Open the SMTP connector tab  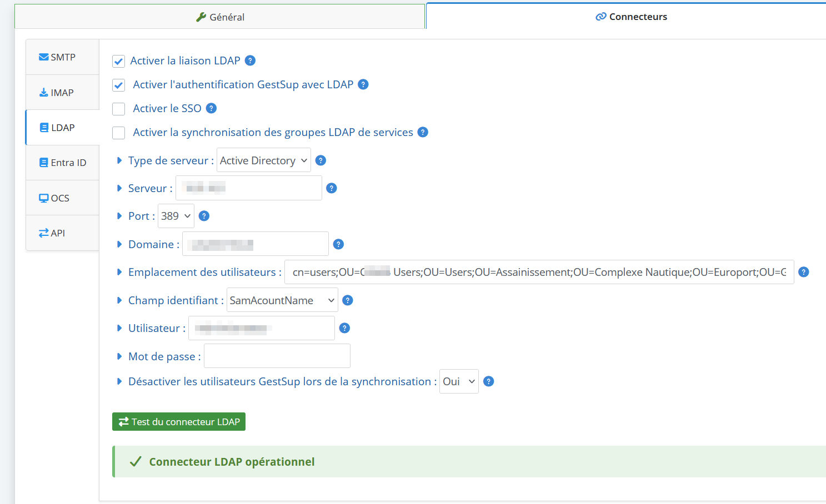63,57
